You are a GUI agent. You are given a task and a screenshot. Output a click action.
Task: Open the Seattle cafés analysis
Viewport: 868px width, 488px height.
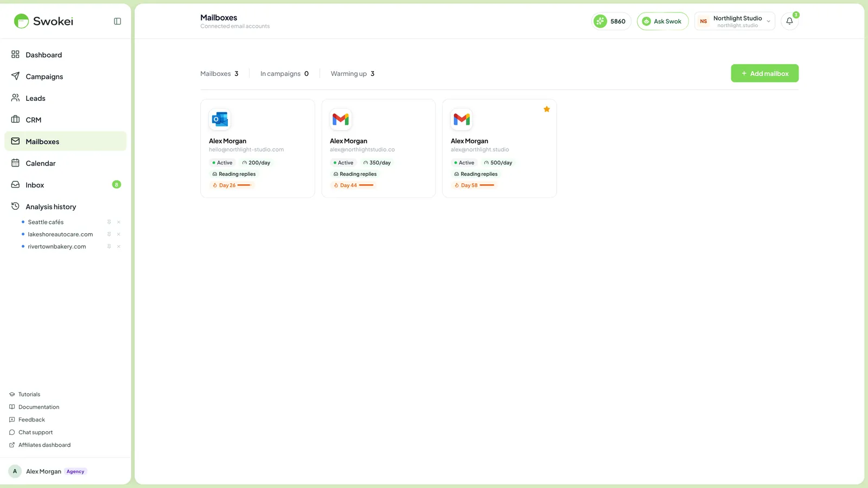(46, 222)
